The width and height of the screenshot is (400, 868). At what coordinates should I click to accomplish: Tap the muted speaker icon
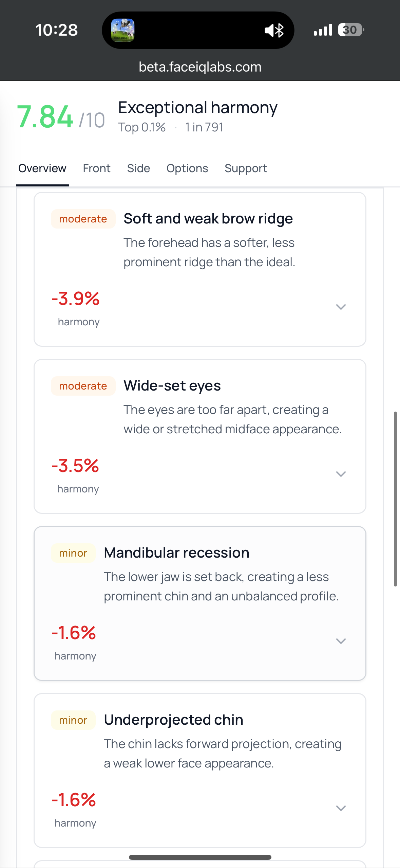pyautogui.click(x=270, y=31)
